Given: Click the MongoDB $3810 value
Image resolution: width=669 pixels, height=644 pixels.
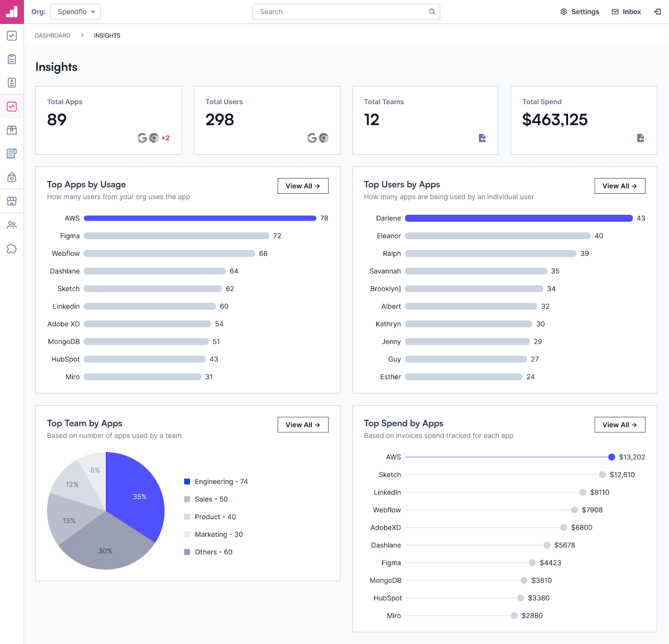Looking at the screenshot, I should [541, 580].
